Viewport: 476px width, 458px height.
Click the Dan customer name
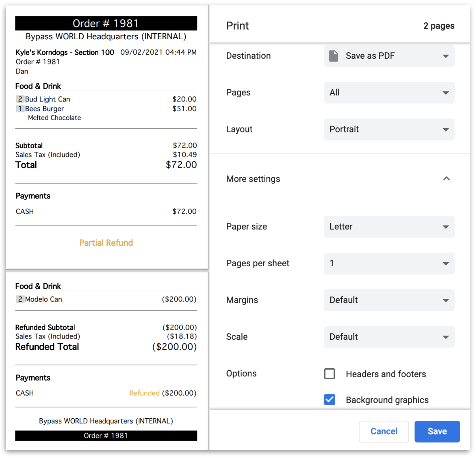(22, 71)
